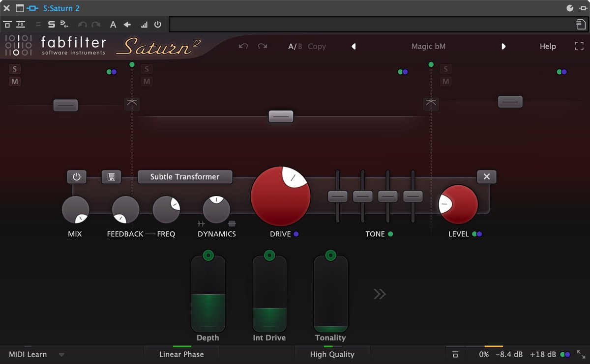Viewport: 590px width, 364px height.
Task: Toggle A/B comparison state
Action: pos(295,47)
